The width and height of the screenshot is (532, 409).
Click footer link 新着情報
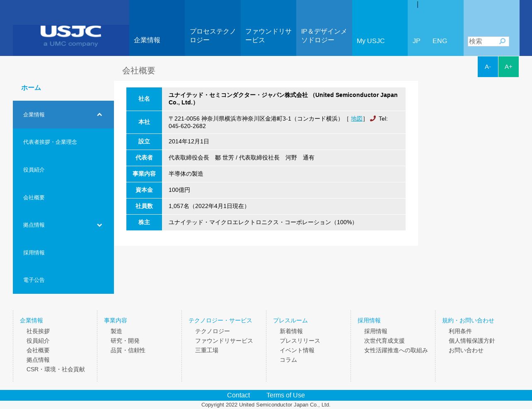[291, 331]
